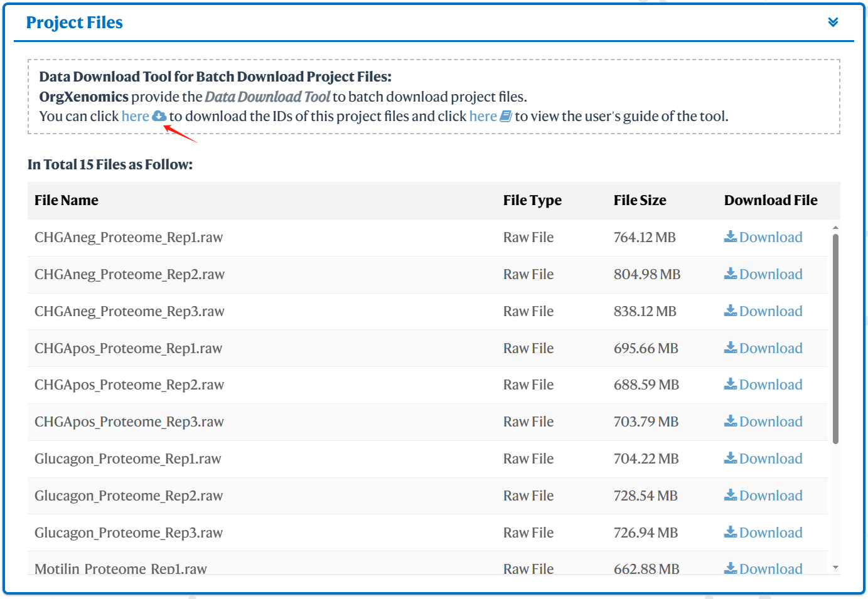
Task: Select file name Glucagon_Proteome_Rep3.raw
Action: [129, 533]
